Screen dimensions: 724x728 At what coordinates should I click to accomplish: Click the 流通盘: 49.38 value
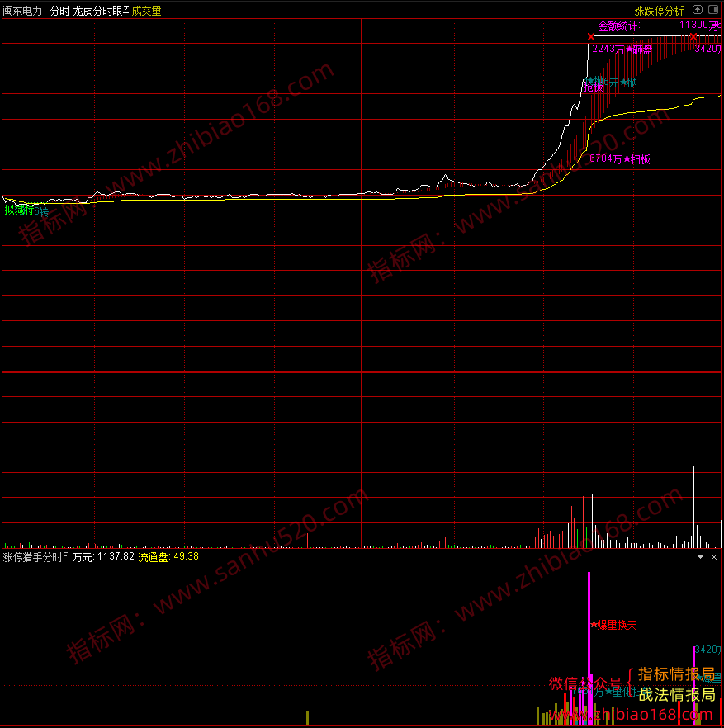168,556
